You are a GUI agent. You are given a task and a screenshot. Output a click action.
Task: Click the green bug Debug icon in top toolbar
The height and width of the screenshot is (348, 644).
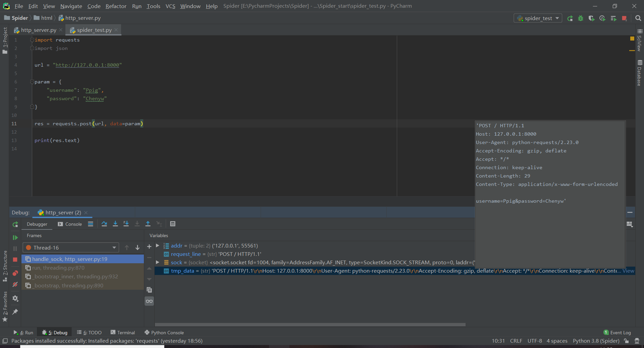(581, 18)
